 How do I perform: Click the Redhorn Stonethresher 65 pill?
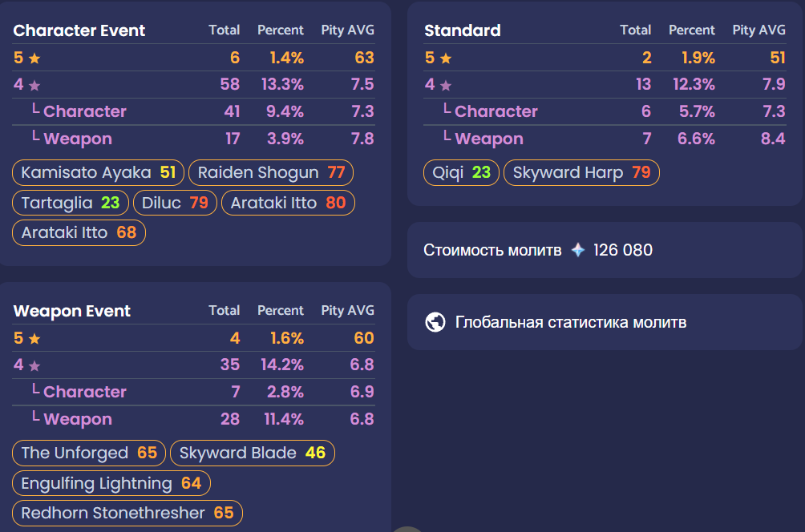point(127,513)
